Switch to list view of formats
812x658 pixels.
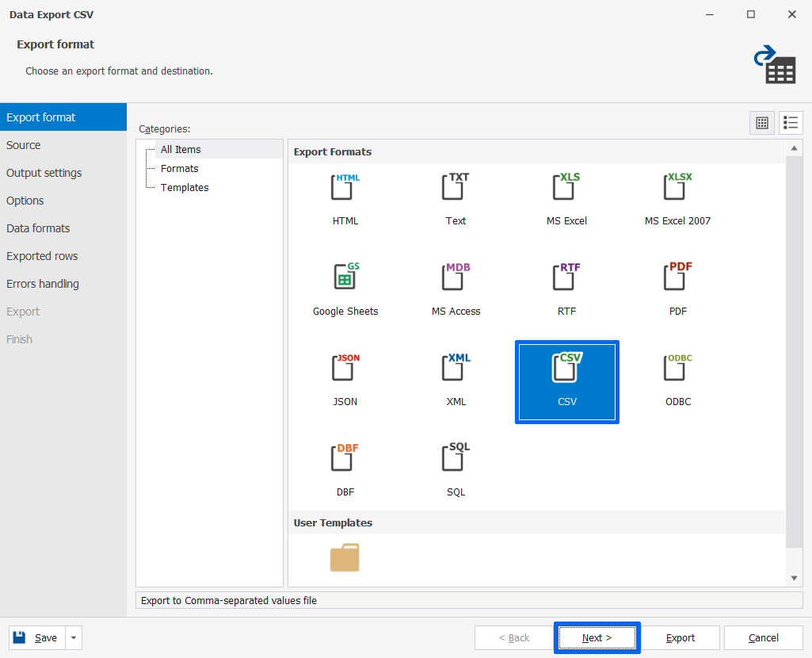(x=790, y=123)
